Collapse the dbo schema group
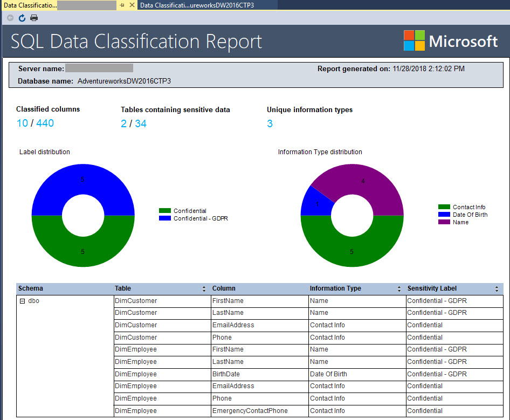 (22, 301)
